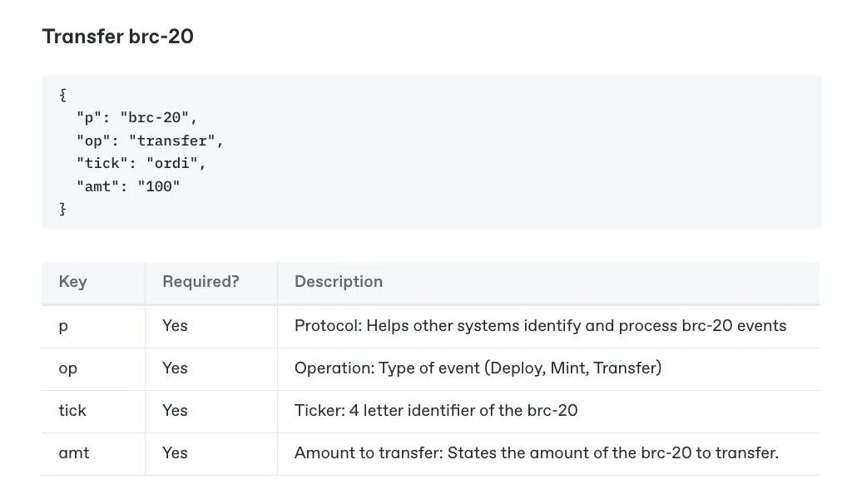Click the closing curly brace in code
Viewport: 862px width, 504px height.
(x=62, y=210)
